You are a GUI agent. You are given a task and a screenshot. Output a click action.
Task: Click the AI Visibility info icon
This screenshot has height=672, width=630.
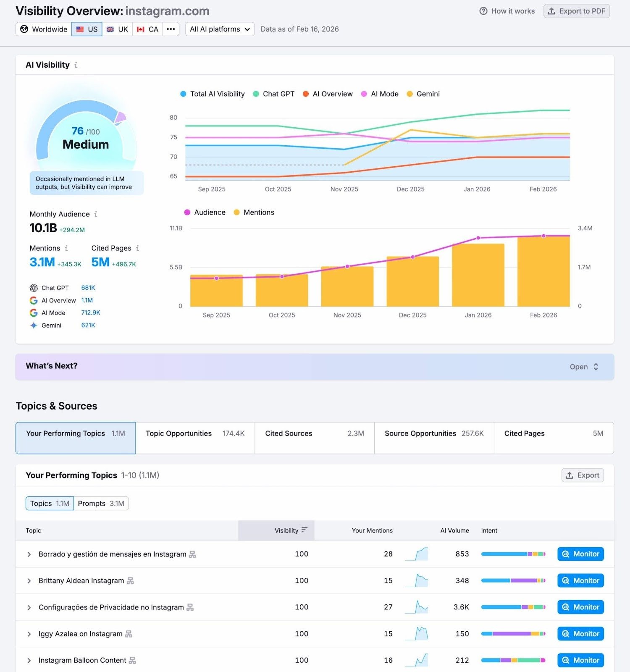(x=76, y=65)
